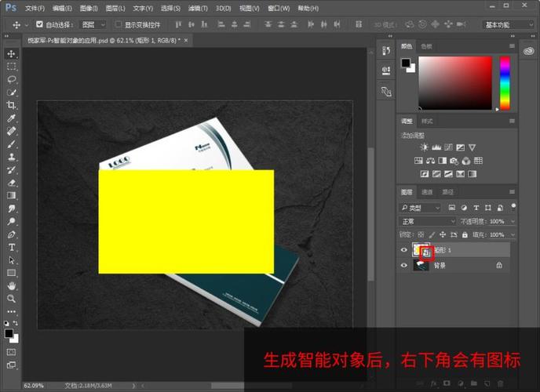Open the blend mode 正常 dropdown
Screen dimensions: 540x392
tap(428, 221)
